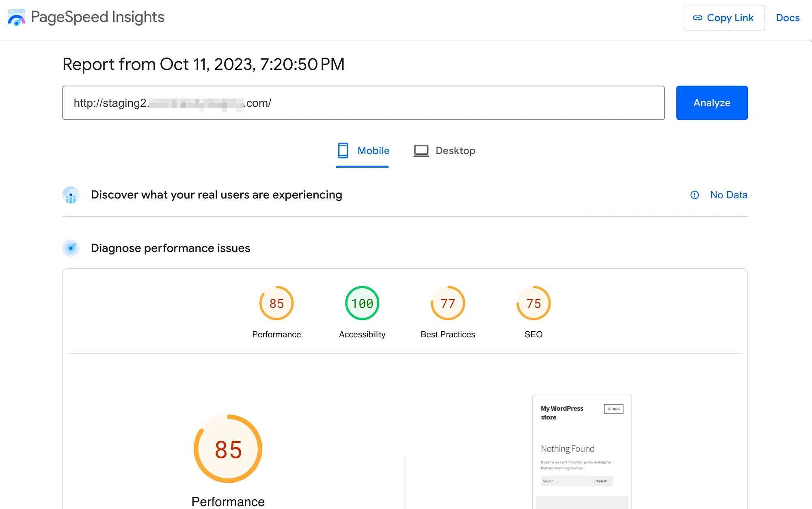Select the URL input field
The height and width of the screenshot is (509, 812).
point(363,103)
